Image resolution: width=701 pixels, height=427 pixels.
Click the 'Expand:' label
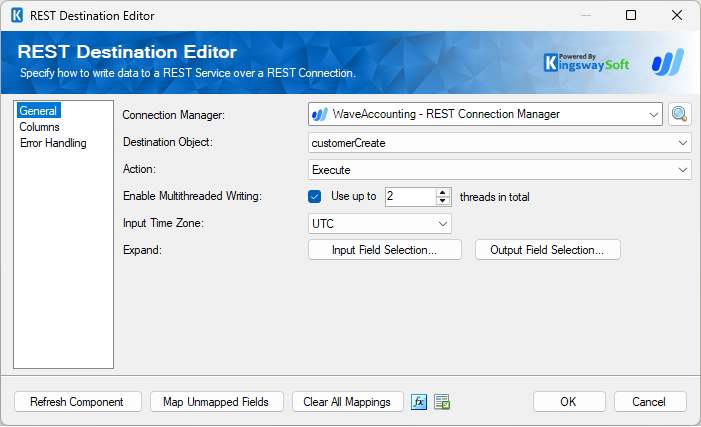[x=142, y=250]
